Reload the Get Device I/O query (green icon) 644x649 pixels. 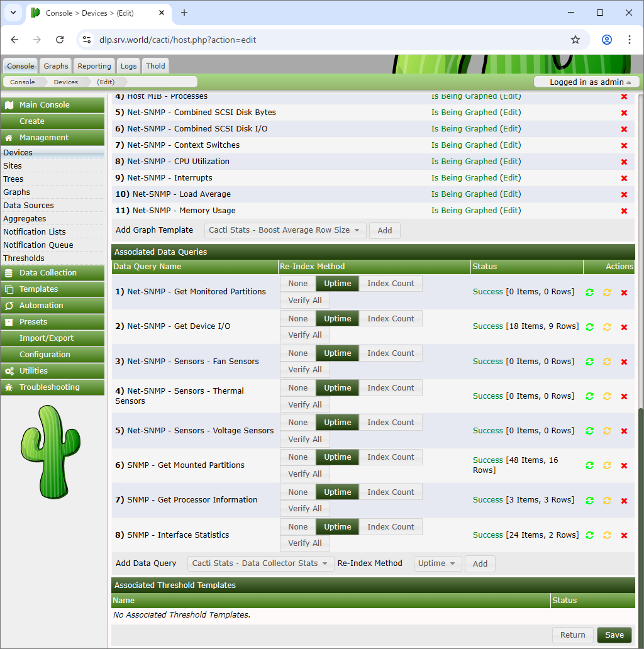pos(589,327)
